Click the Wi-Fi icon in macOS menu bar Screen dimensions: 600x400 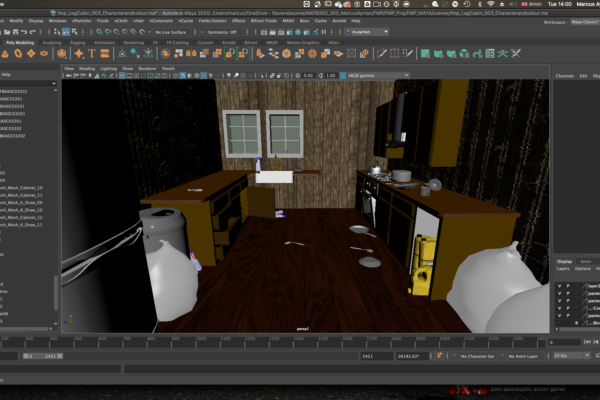click(x=491, y=4)
